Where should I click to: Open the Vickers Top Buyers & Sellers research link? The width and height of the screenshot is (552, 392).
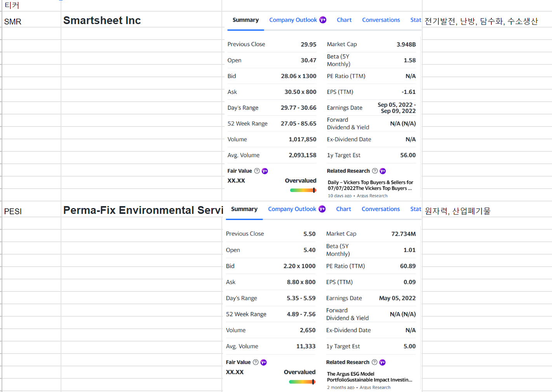coord(370,185)
